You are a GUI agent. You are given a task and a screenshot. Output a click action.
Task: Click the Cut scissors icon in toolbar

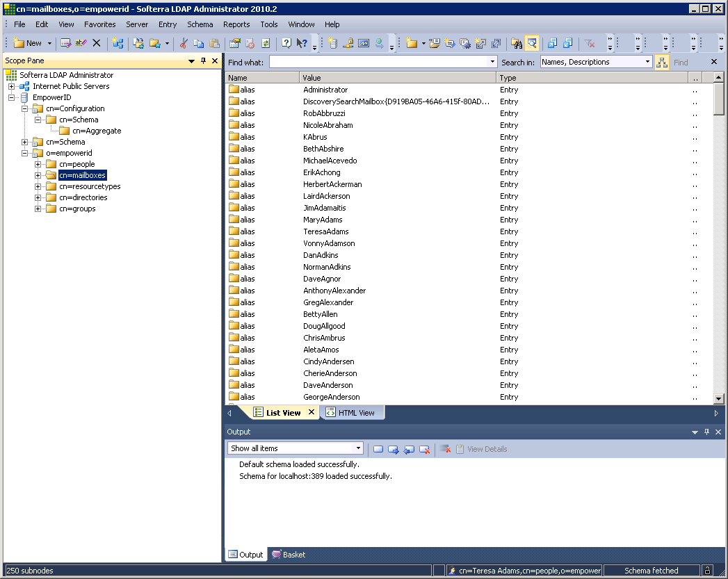click(x=183, y=43)
